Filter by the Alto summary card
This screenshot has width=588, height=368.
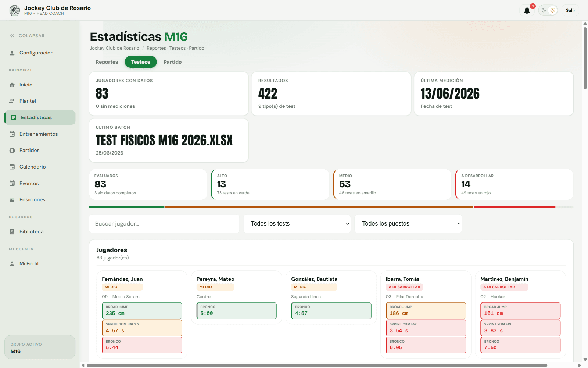click(270, 184)
